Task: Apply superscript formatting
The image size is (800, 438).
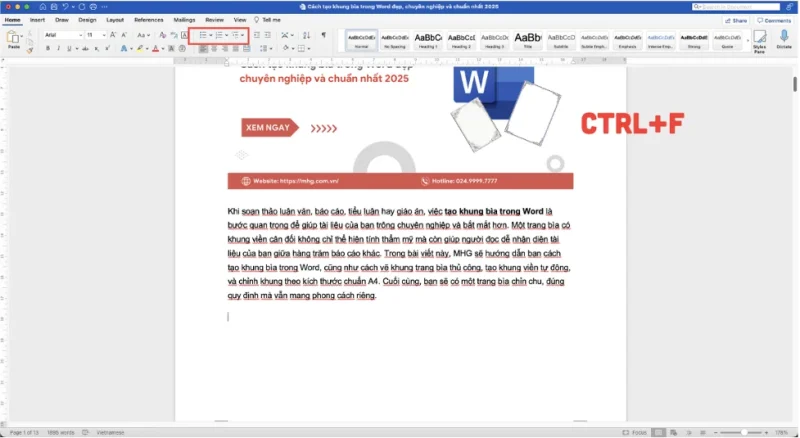Action: (x=107, y=48)
